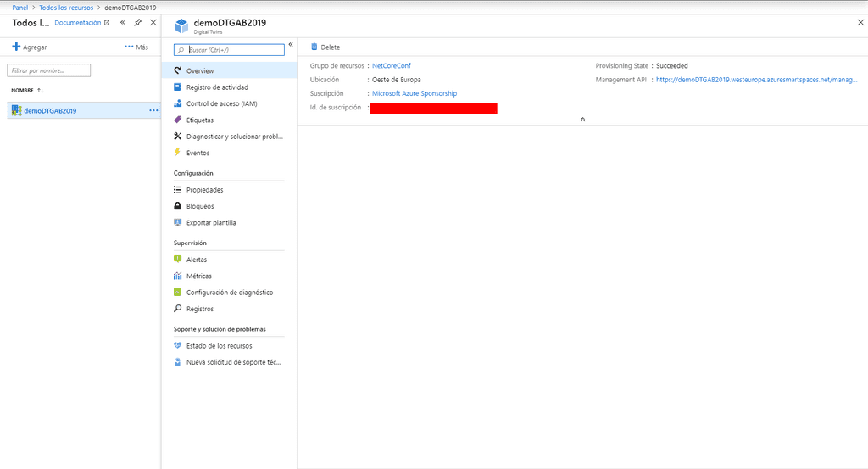Click the Delete trash icon
This screenshot has width=868, height=469.
coord(314,47)
